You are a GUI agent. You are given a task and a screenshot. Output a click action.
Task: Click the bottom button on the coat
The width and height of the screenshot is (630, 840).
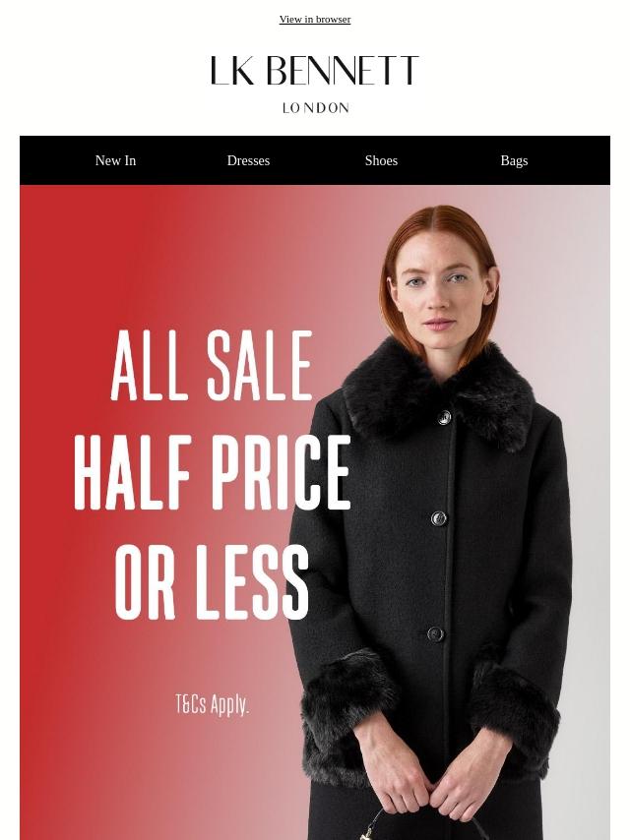435,634
